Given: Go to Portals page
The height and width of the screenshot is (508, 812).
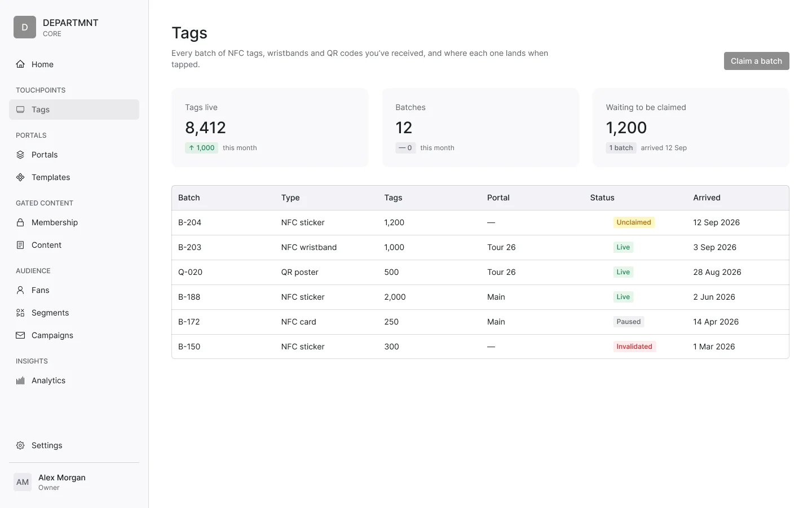Looking at the screenshot, I should [x=74, y=155].
